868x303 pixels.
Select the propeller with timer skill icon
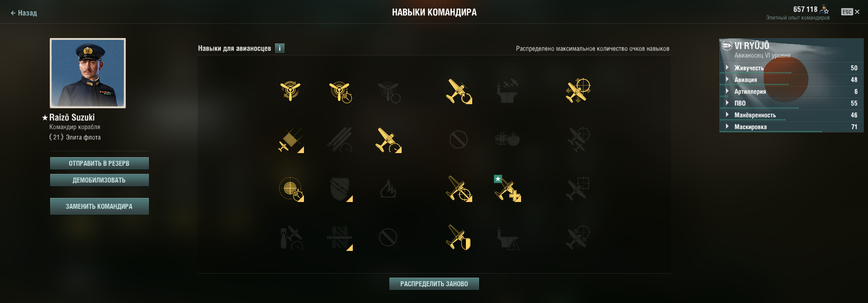[x=340, y=91]
